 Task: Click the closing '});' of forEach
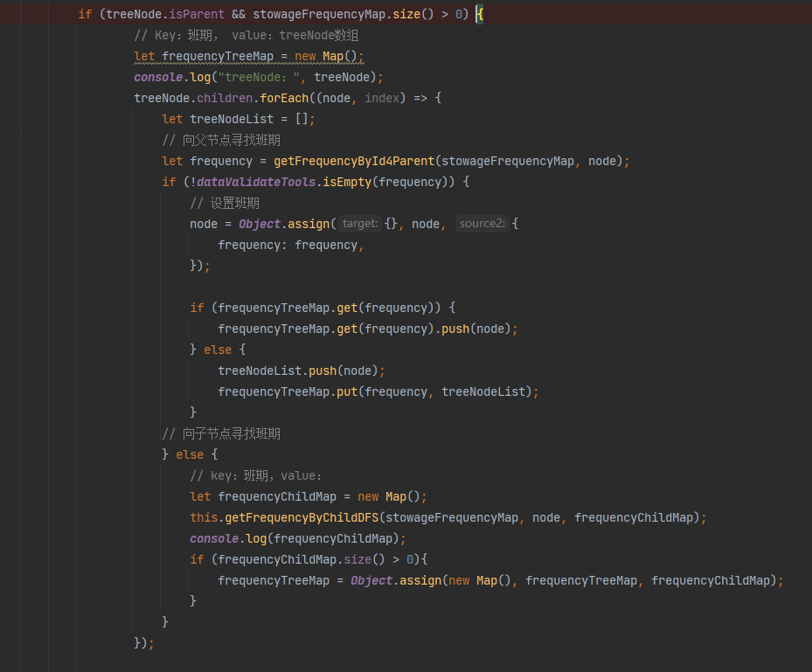pyautogui.click(x=144, y=643)
